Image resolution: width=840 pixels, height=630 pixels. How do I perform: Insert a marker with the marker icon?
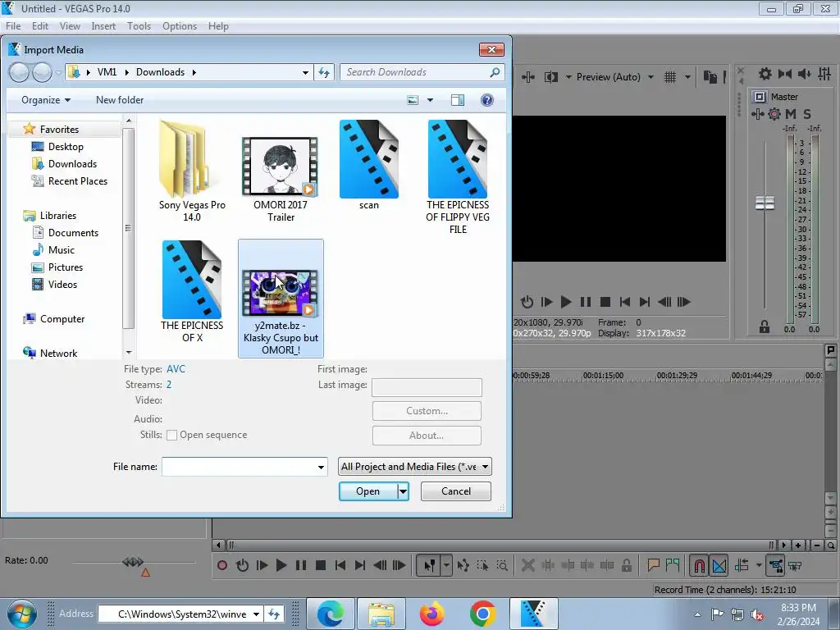pyautogui.click(x=653, y=565)
